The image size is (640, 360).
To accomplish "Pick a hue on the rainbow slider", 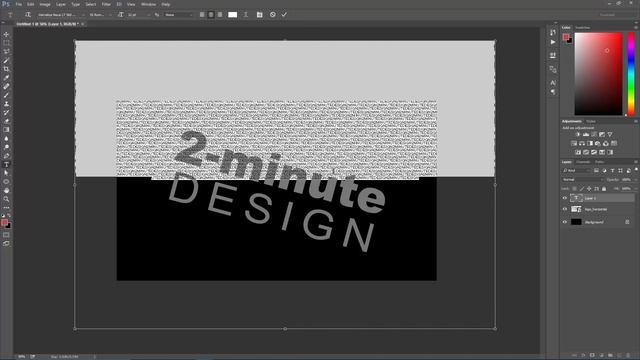I will pyautogui.click(x=631, y=74).
